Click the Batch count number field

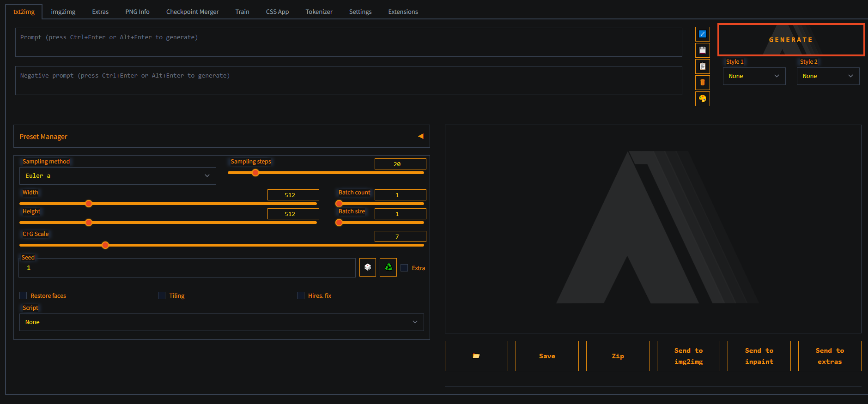[x=400, y=195]
